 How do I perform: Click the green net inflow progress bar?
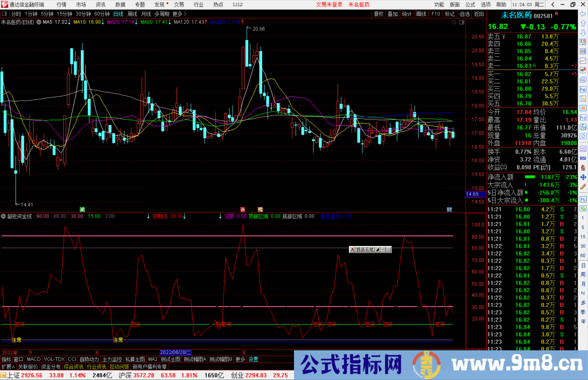tap(530, 177)
